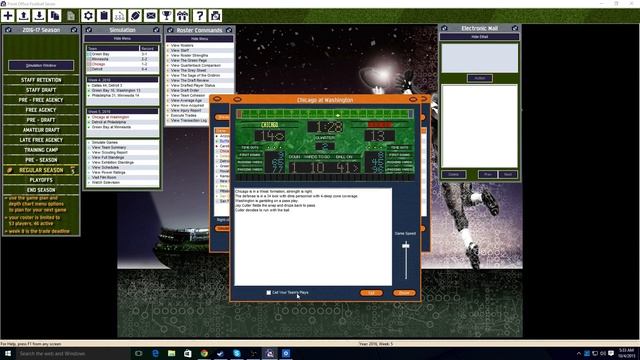Click the upload arrow toolbar icon
Screen dimensions: 640x360
[24, 16]
